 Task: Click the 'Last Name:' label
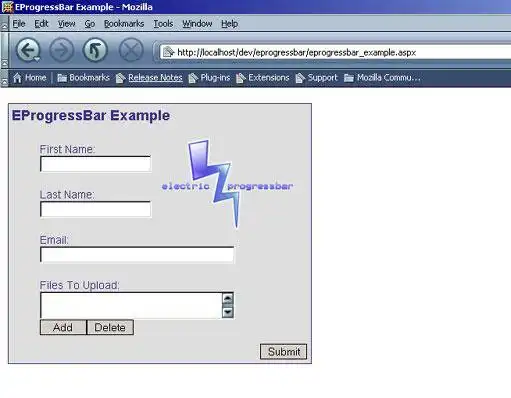coord(67,195)
